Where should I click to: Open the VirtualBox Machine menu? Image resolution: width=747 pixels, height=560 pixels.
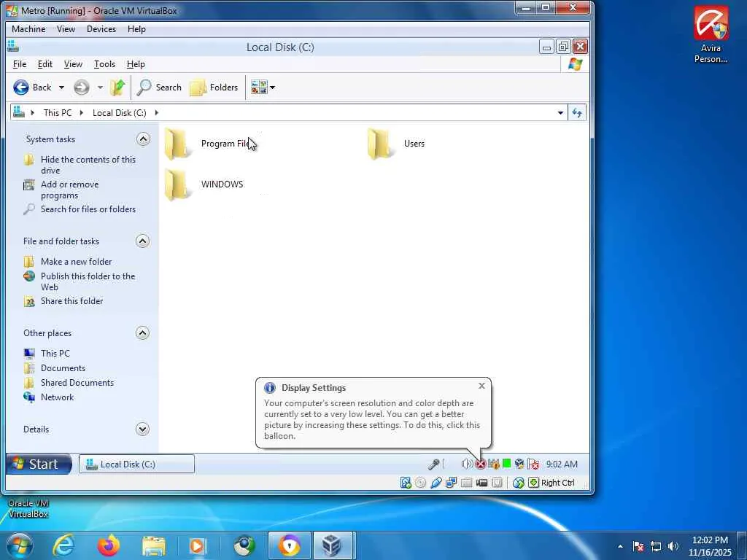[28, 29]
